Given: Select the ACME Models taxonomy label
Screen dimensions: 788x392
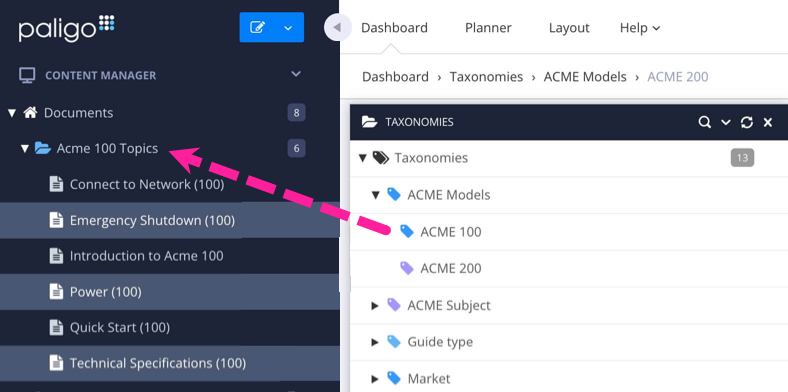Looking at the screenshot, I should (449, 195).
